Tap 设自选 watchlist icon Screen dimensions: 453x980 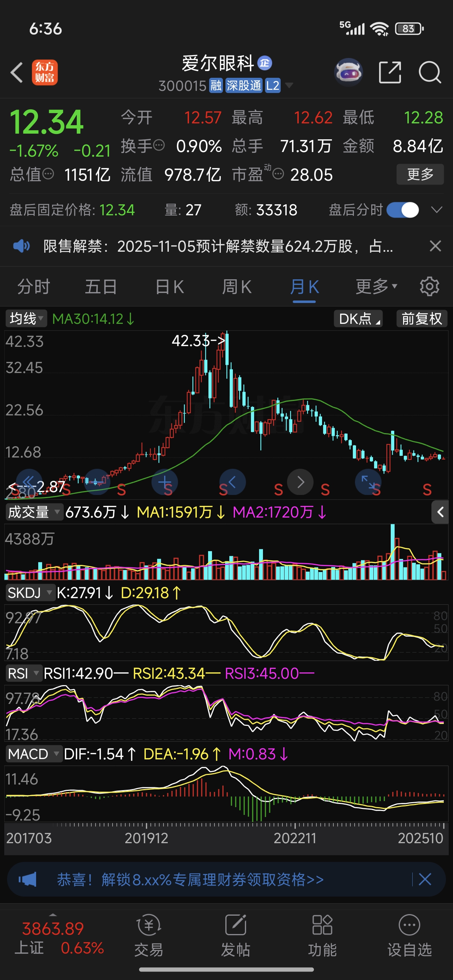tap(409, 936)
